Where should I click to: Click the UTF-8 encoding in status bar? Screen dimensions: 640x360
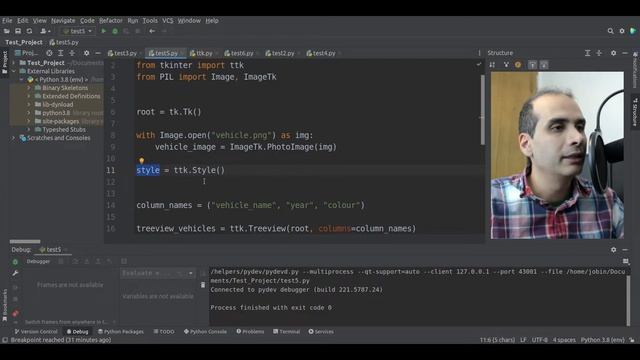tap(539, 340)
